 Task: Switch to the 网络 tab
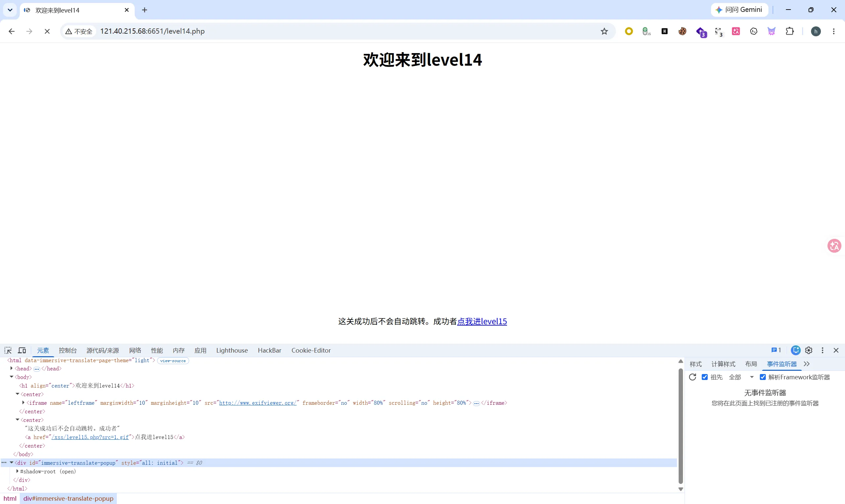click(135, 350)
